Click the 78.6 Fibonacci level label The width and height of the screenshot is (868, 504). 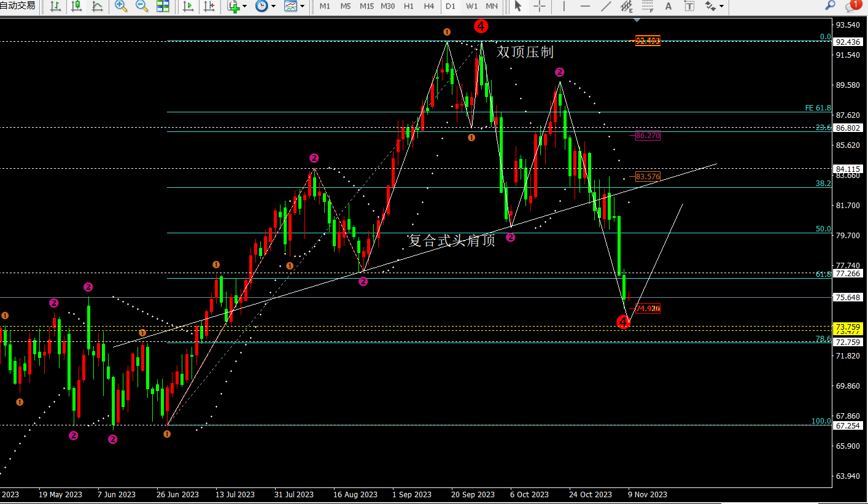click(x=823, y=339)
